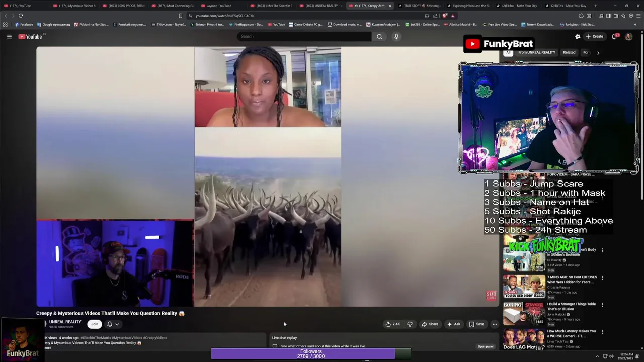Click the main video player area
This screenshot has width=644, height=362.
[x=268, y=176]
